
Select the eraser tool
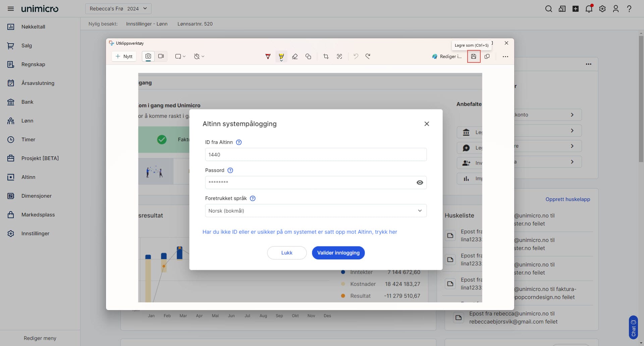click(295, 56)
